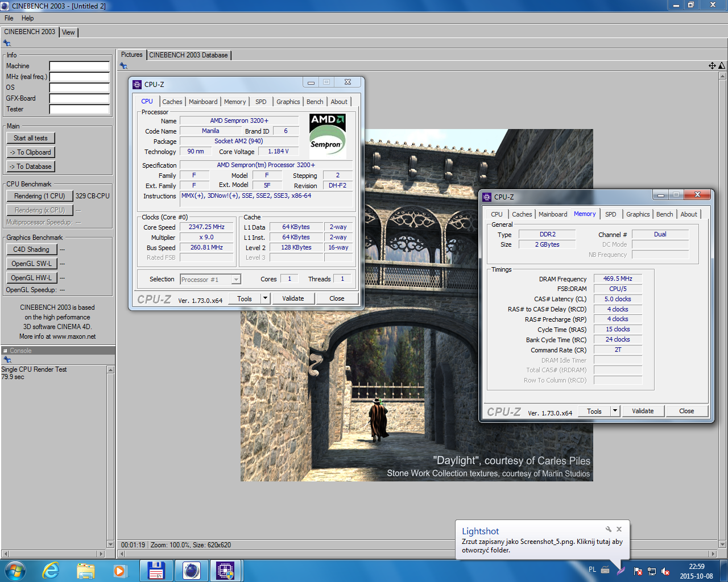
Task: Open Bench tab in right CPU-Z window
Action: pos(664,214)
